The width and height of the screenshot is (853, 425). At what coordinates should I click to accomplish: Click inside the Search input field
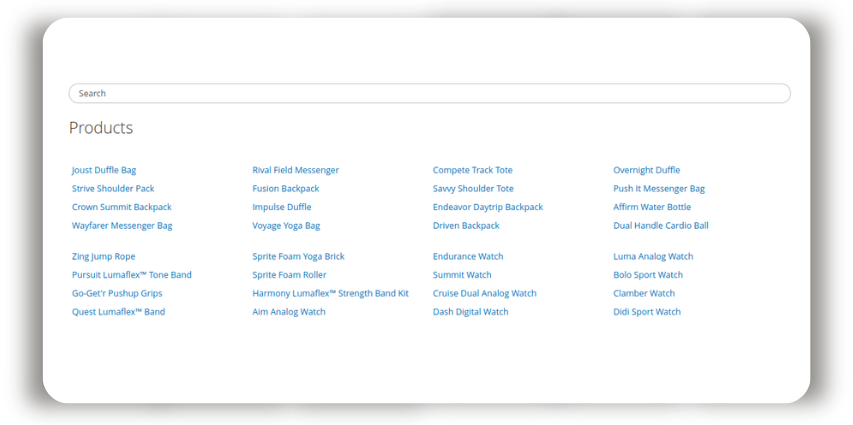[x=429, y=93]
